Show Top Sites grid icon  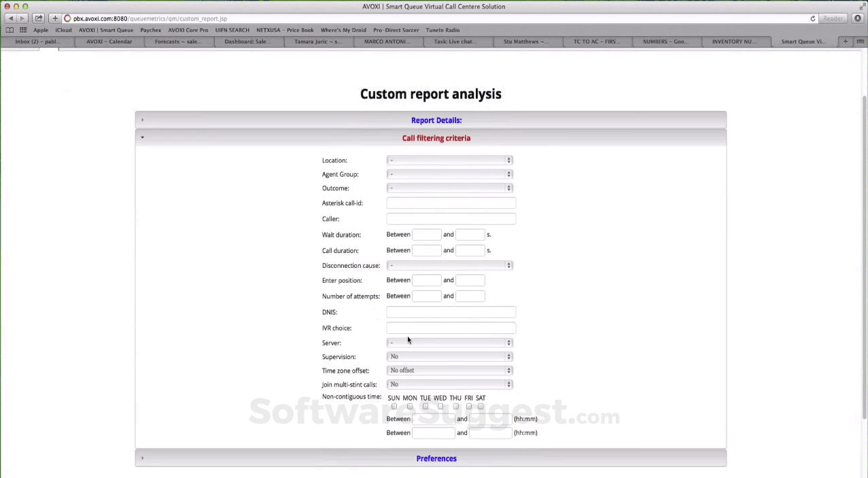(x=23, y=30)
